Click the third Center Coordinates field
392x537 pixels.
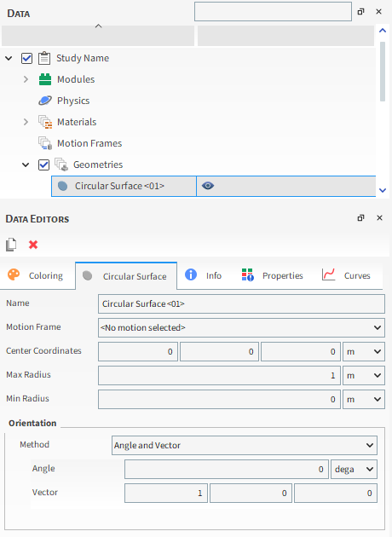pos(301,352)
